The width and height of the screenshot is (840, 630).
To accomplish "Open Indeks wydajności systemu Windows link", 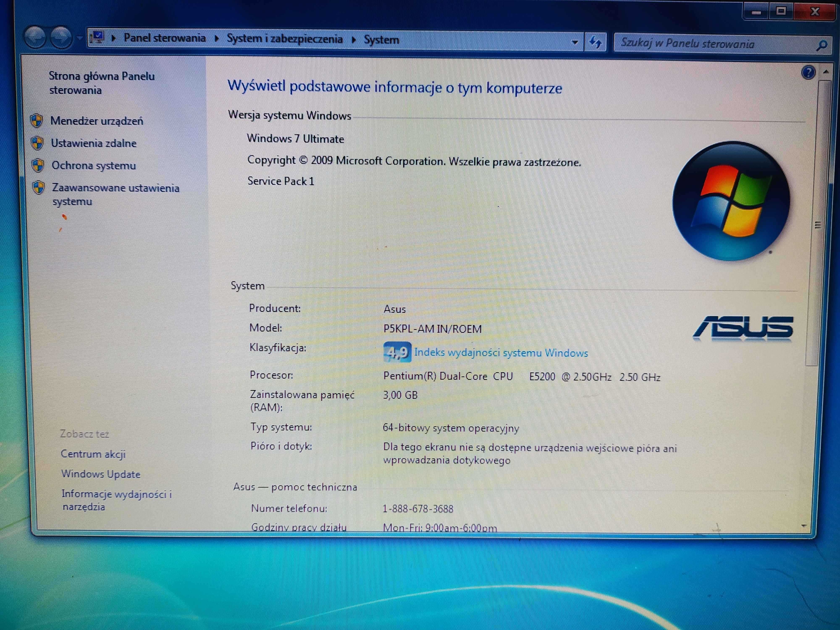I will [501, 353].
